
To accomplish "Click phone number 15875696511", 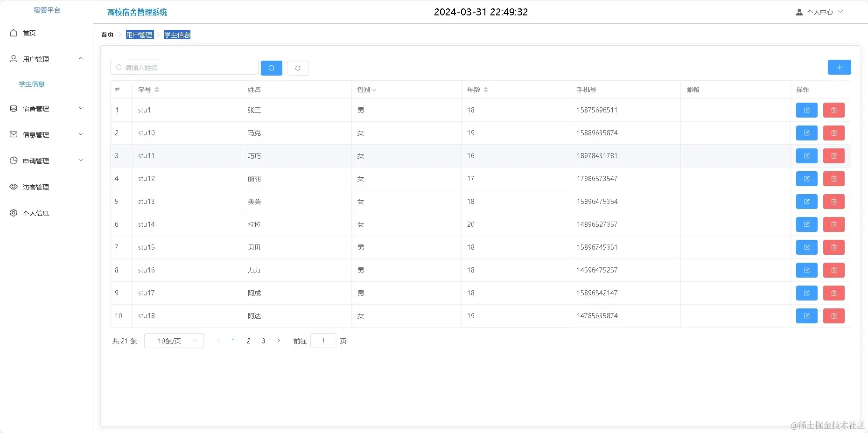I will click(597, 110).
